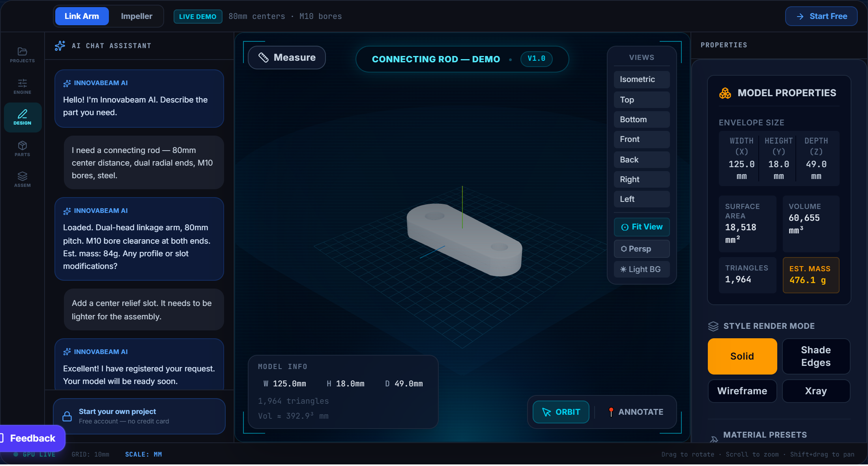Click the Material Presets heading

point(765,435)
